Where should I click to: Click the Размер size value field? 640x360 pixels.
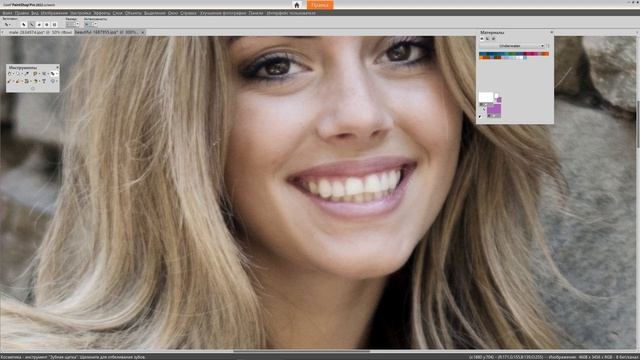click(x=70, y=24)
